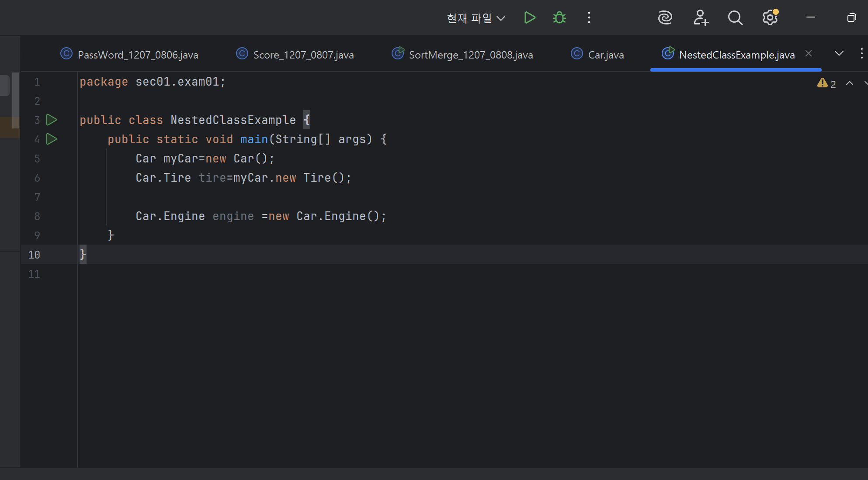The image size is (868, 480).
Task: Click the Code With Me add-user icon
Action: [x=701, y=18]
